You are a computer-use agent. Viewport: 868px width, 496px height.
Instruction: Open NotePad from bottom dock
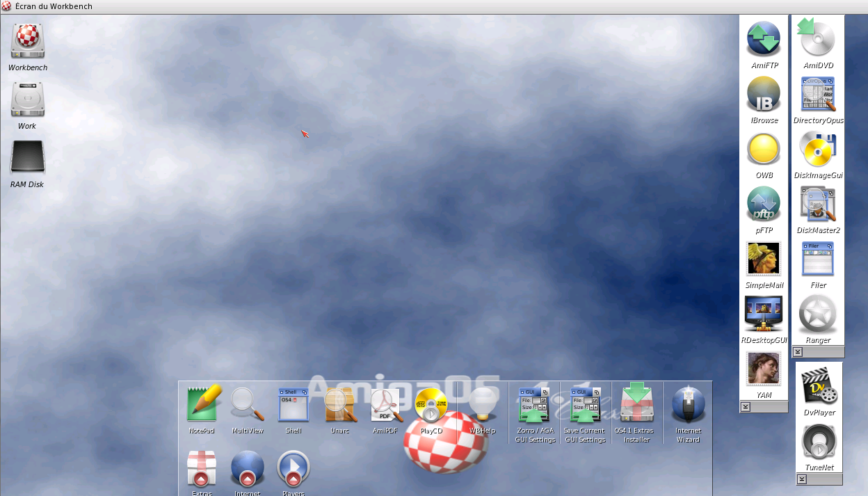pyautogui.click(x=204, y=405)
